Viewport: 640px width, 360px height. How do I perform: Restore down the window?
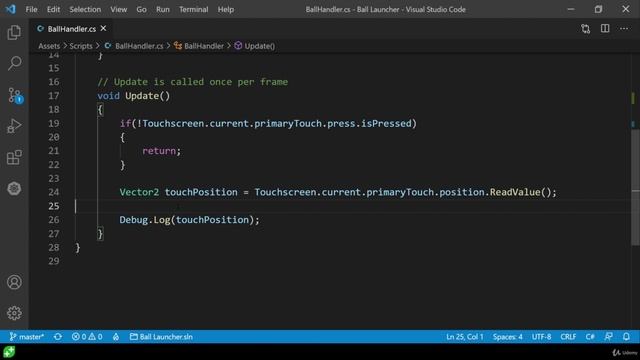(598, 9)
